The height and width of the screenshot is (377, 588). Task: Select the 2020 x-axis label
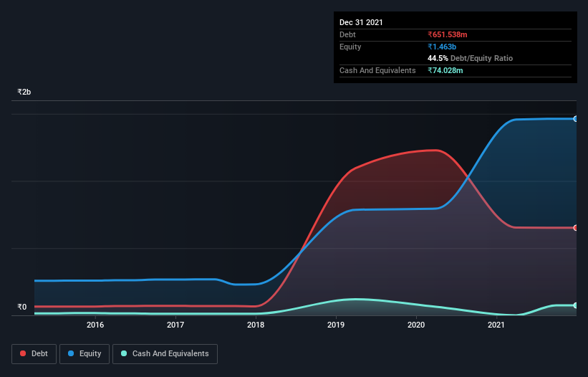point(416,325)
